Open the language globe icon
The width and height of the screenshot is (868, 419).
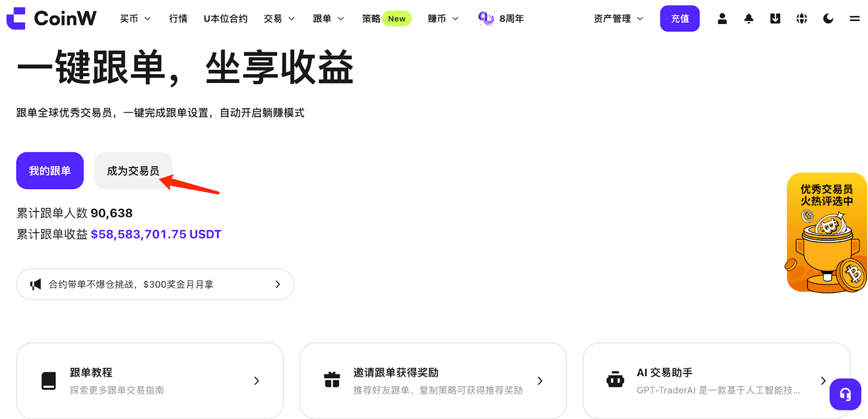[802, 18]
